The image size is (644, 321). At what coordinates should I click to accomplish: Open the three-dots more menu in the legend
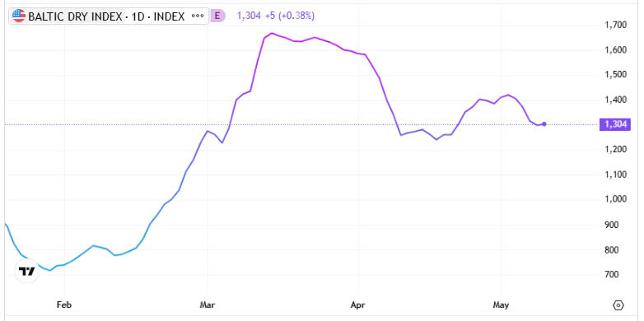(x=198, y=16)
